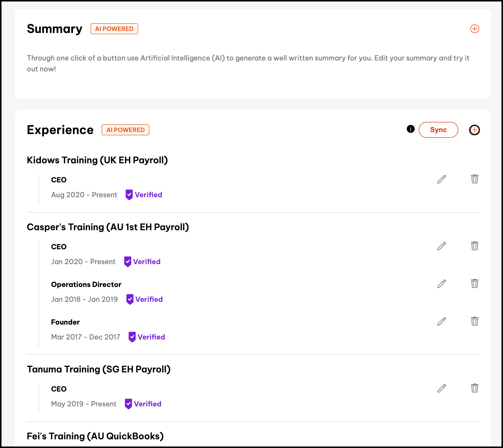
Task: Remove the Founder role entry
Action: pos(474,321)
